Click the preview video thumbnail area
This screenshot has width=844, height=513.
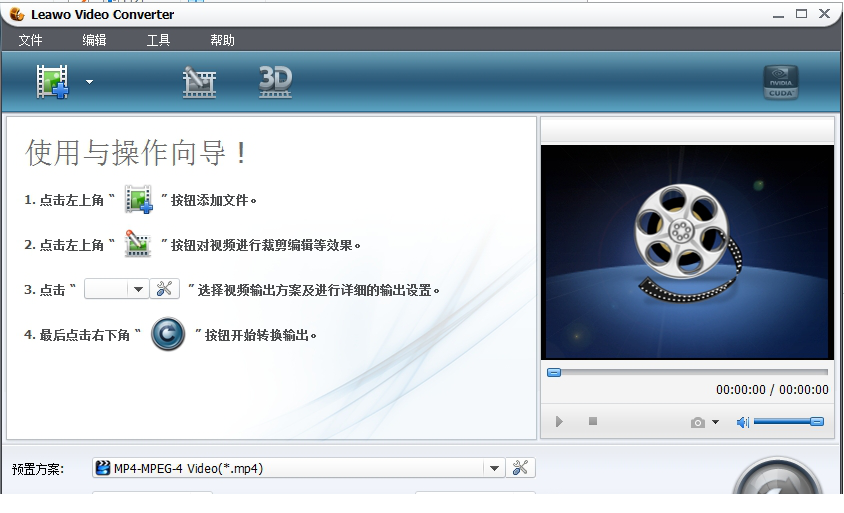(687, 252)
